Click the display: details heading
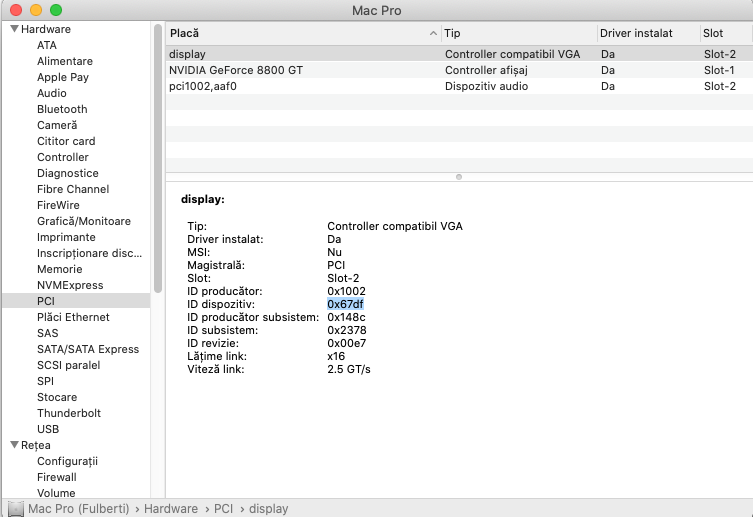753x517 pixels. [x=203, y=199]
